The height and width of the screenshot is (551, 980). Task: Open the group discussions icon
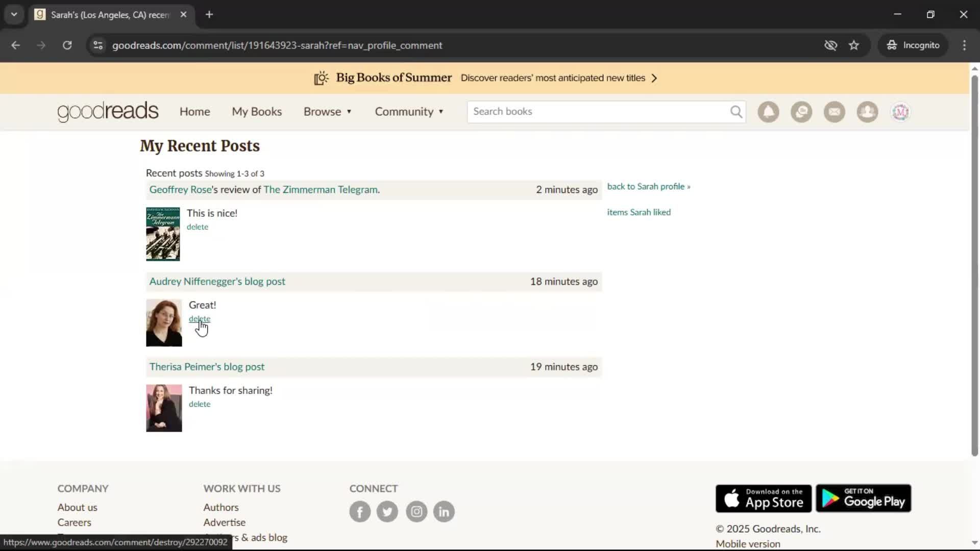[x=801, y=112]
